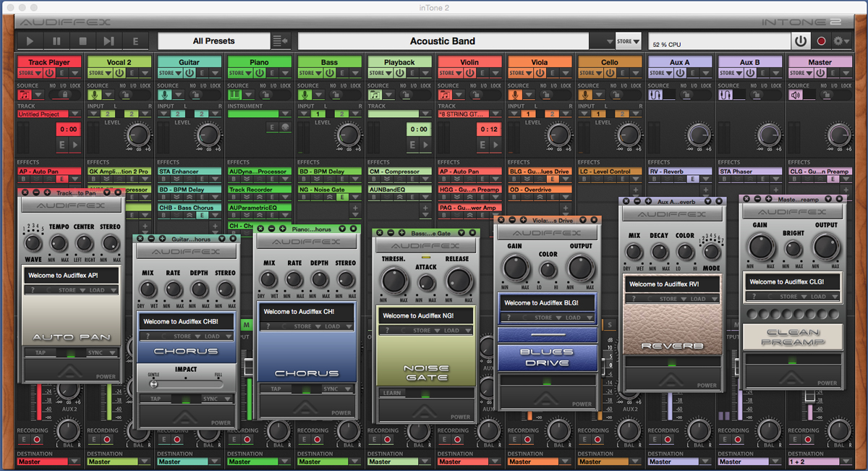Stop playback in the main transport bar
The height and width of the screenshot is (471, 868).
[83, 41]
